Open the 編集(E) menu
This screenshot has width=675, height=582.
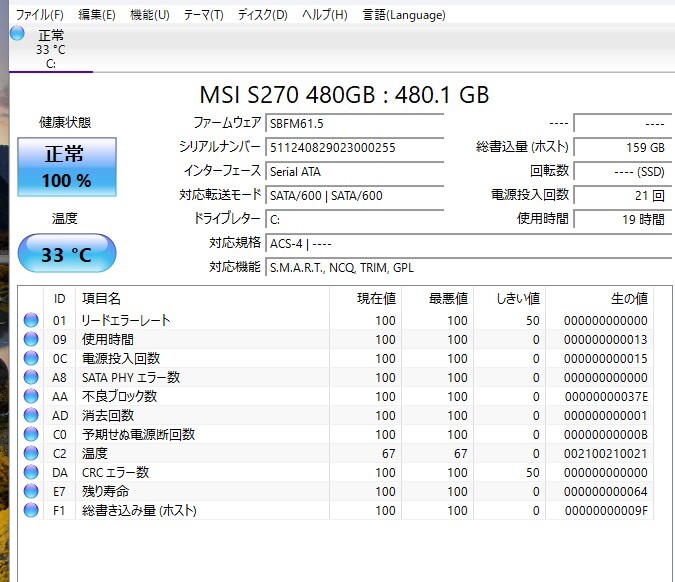[x=97, y=15]
